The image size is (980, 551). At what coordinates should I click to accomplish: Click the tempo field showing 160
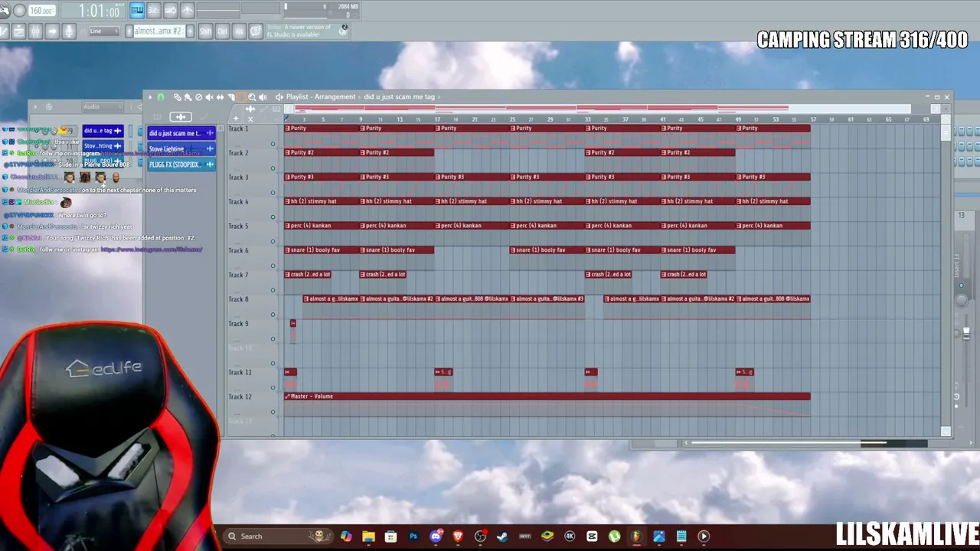[x=42, y=11]
